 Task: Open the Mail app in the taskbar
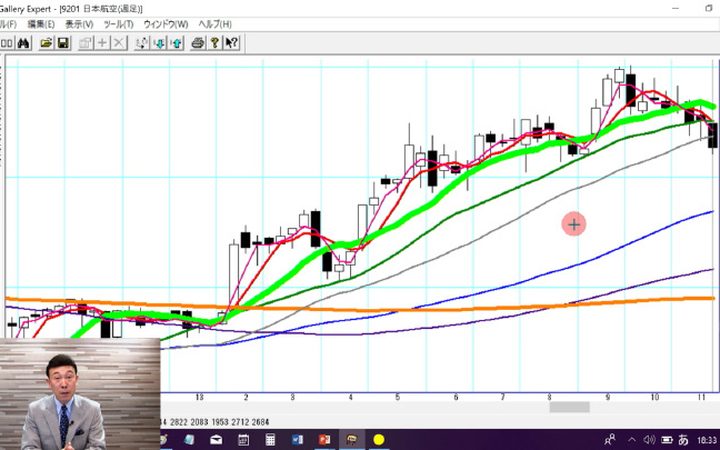coord(216,440)
